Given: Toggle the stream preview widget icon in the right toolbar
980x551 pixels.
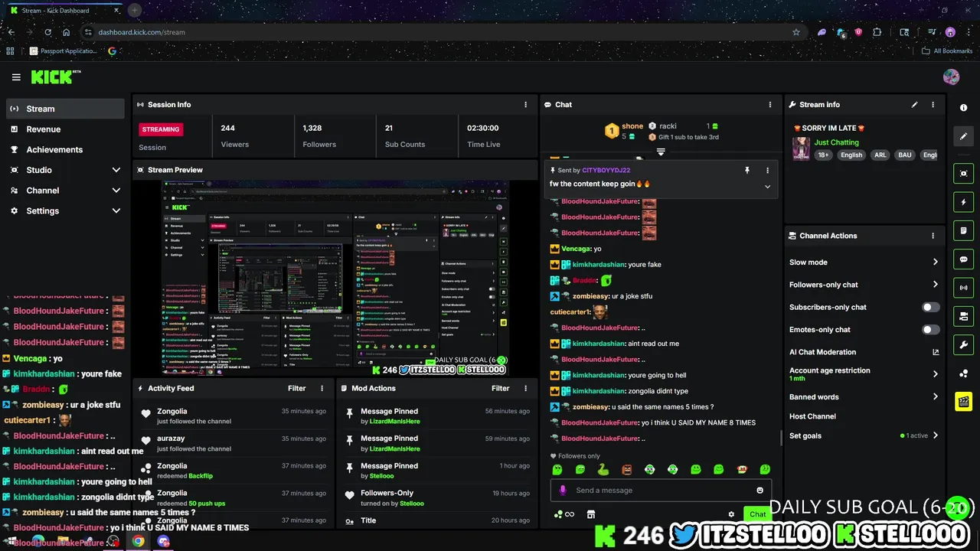Looking at the screenshot, I should point(963,174).
